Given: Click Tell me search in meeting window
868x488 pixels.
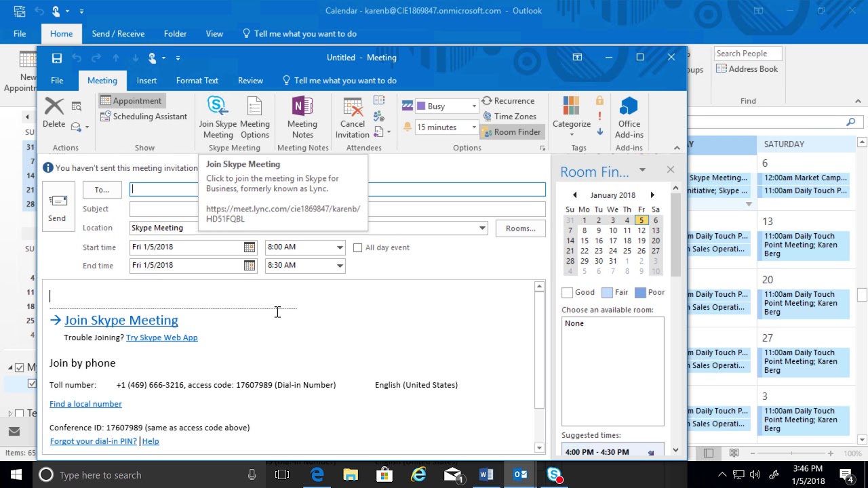Looking at the screenshot, I should tap(339, 81).
